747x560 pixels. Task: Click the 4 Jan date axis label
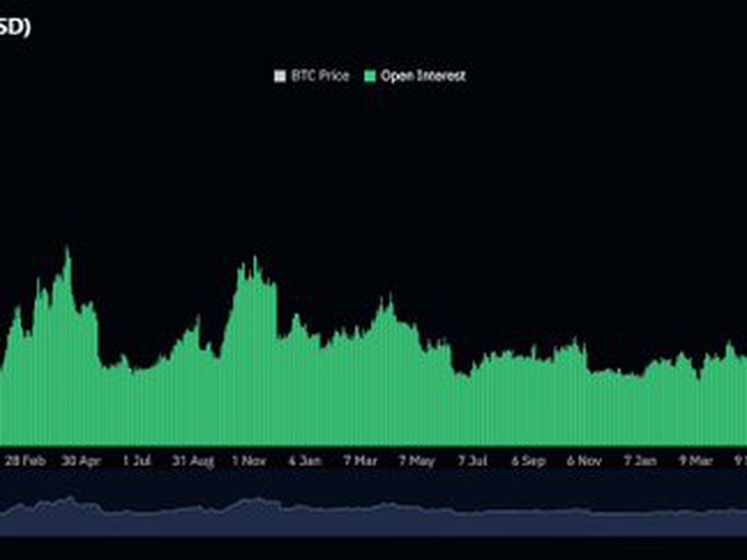305,460
